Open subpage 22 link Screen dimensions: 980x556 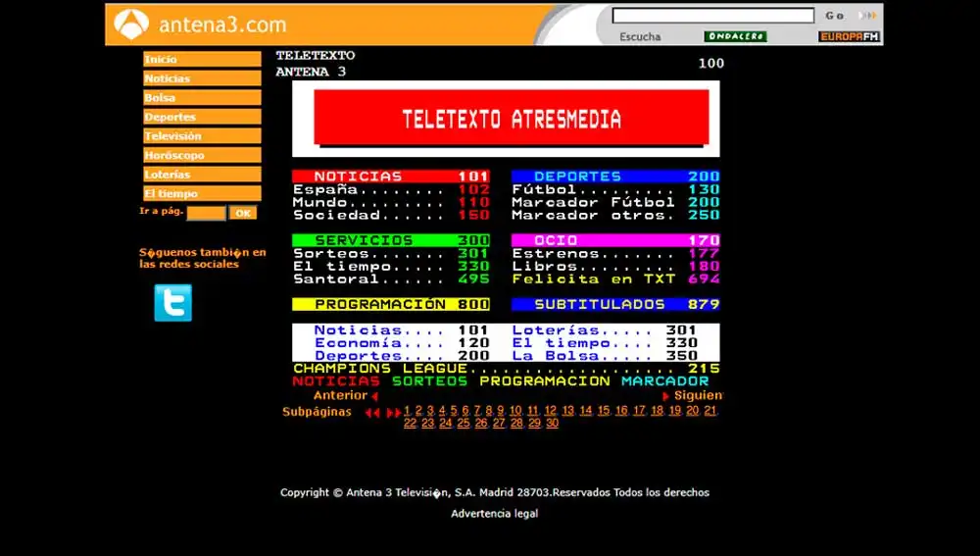[x=410, y=424]
